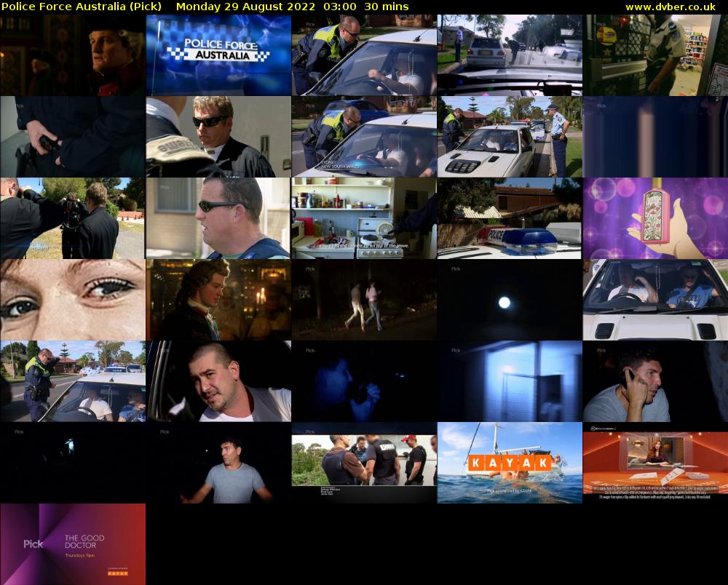Click the close-up eyes thumbnail
This screenshot has height=585, width=728.
(73, 300)
